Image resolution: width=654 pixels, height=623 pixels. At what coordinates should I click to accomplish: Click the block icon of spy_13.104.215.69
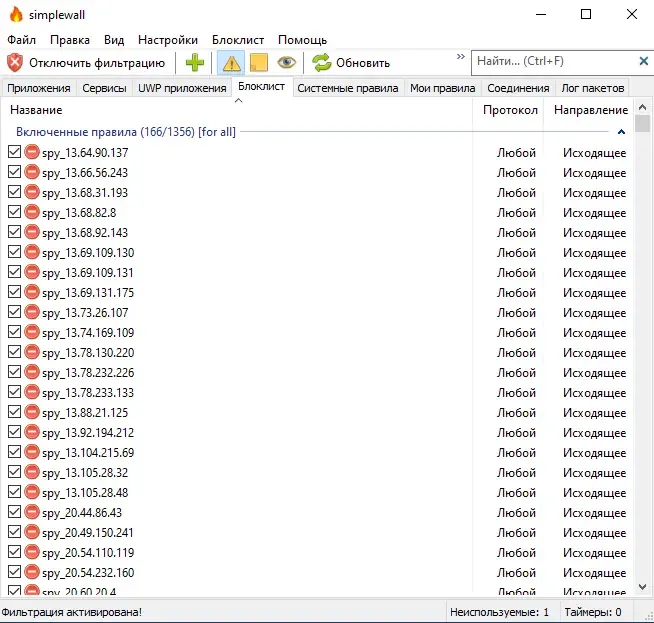[32, 452]
